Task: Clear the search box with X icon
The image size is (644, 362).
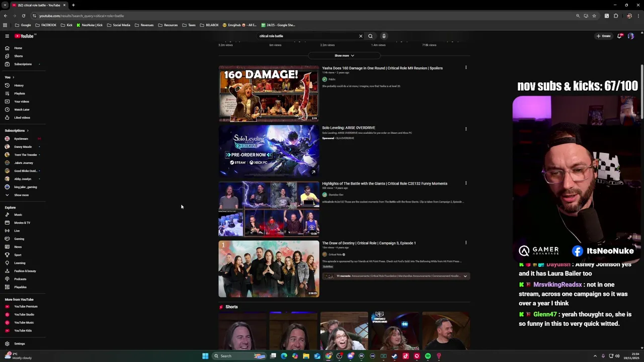Action: click(360, 36)
